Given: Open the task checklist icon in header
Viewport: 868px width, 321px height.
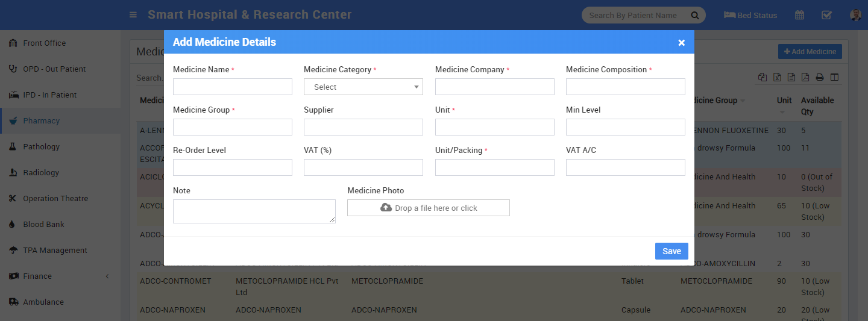Looking at the screenshot, I should 826,15.
